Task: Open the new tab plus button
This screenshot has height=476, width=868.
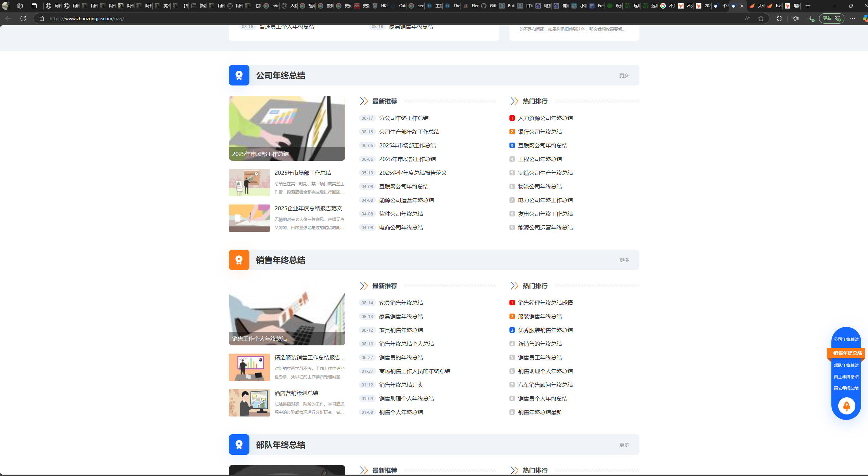Action: [808, 5]
